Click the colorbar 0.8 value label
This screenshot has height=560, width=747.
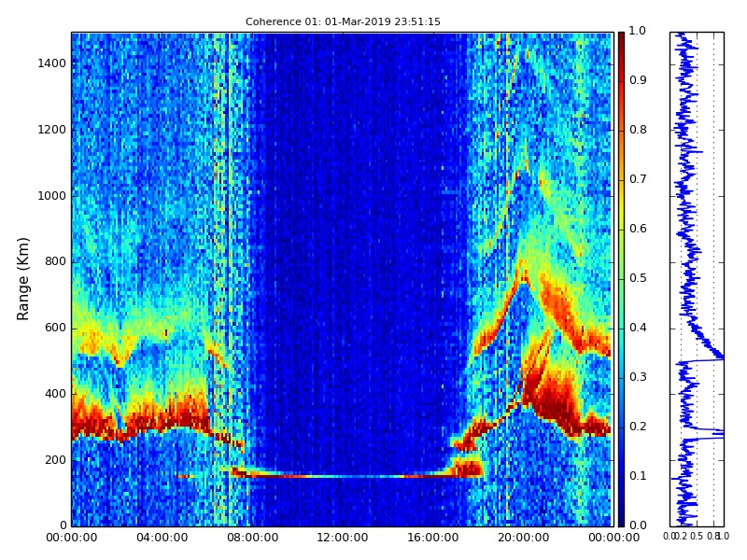[638, 130]
